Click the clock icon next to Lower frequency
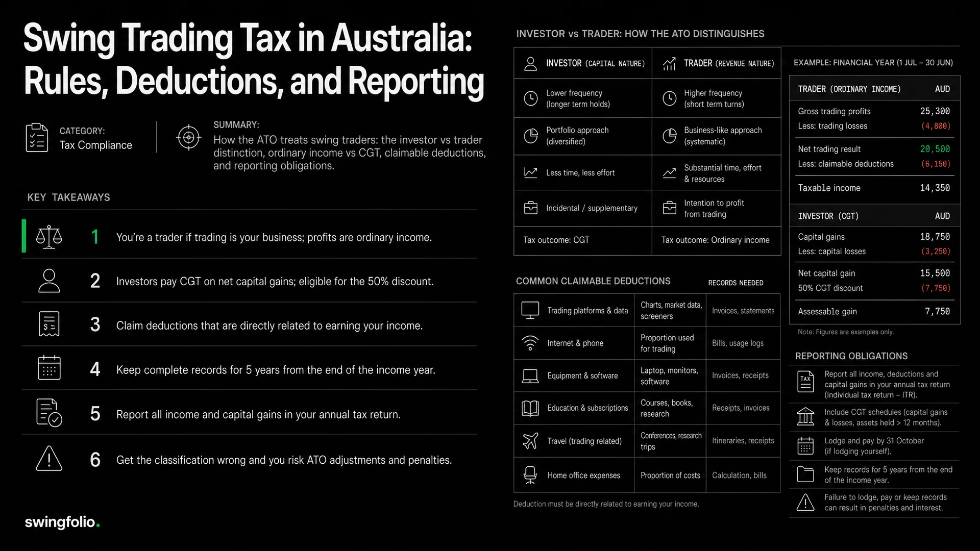This screenshot has height=551, width=980. pos(531,98)
